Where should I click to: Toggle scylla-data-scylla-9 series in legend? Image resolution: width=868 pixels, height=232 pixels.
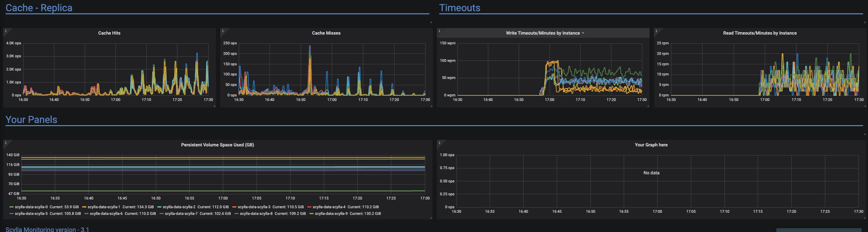(331, 213)
